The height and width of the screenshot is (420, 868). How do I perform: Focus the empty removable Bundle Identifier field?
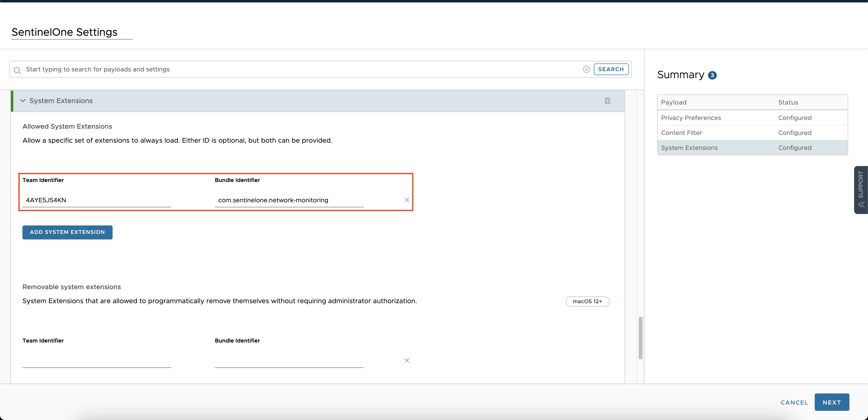point(289,360)
